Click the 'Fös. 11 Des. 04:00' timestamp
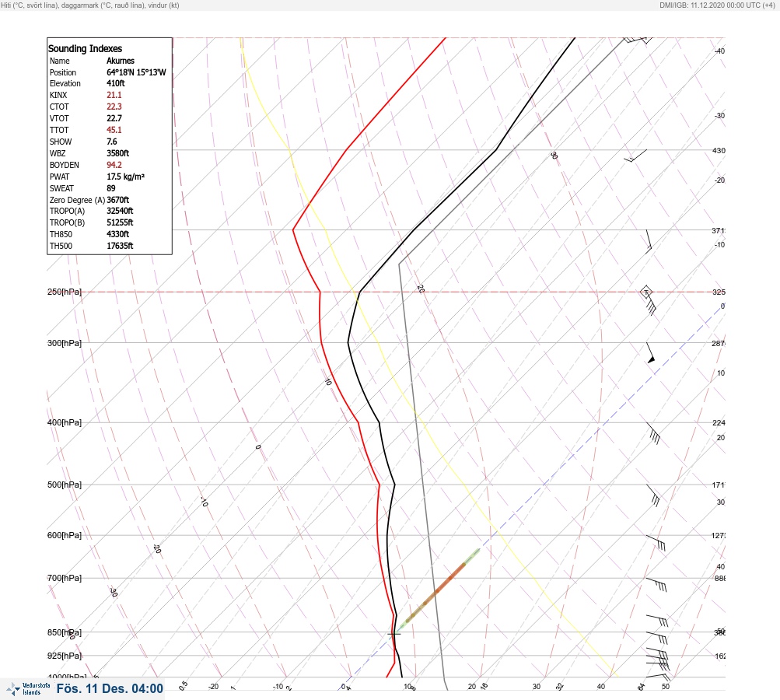 coord(110,688)
